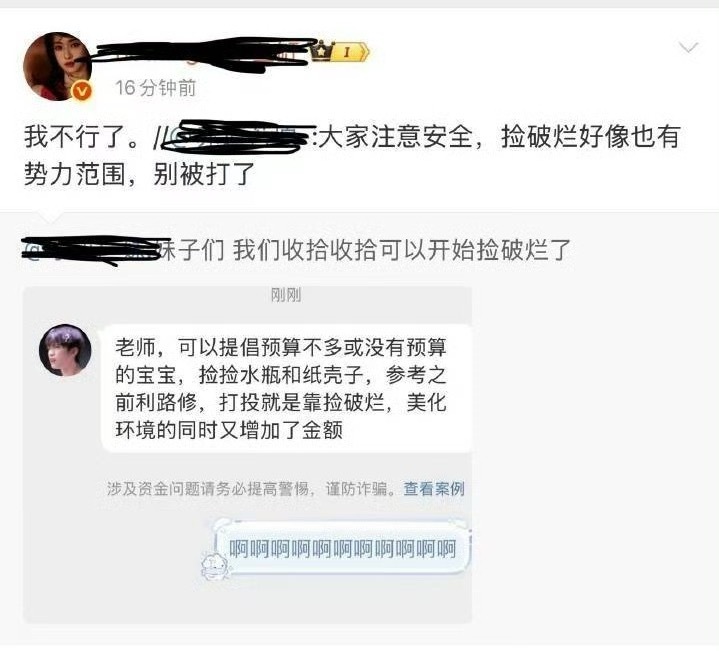Open the 查看案例 link

click(434, 489)
